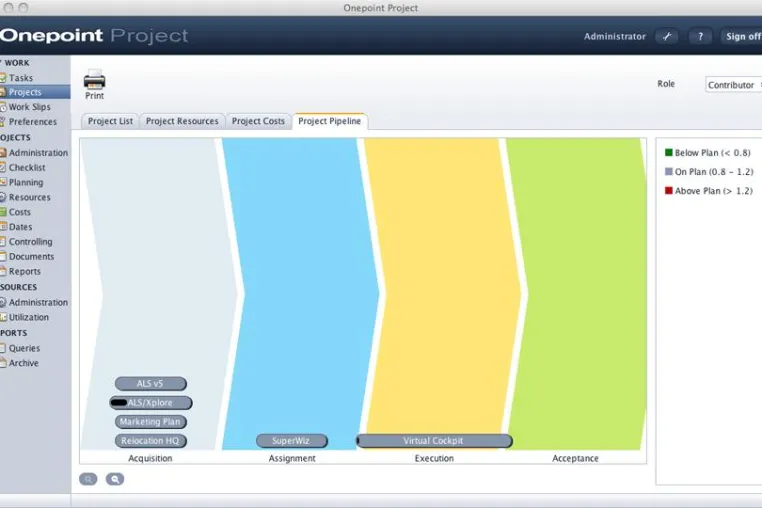Click the Checklist sidebar icon
The height and width of the screenshot is (508, 762).
point(3,167)
